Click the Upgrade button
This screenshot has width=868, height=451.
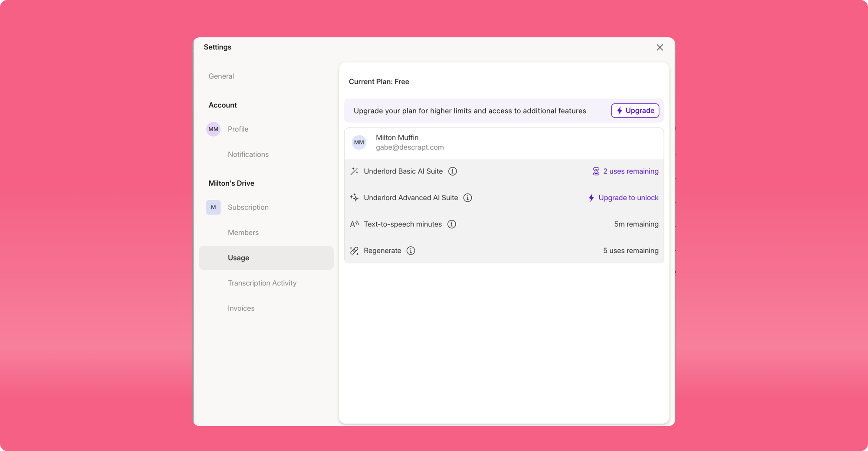[x=635, y=111]
